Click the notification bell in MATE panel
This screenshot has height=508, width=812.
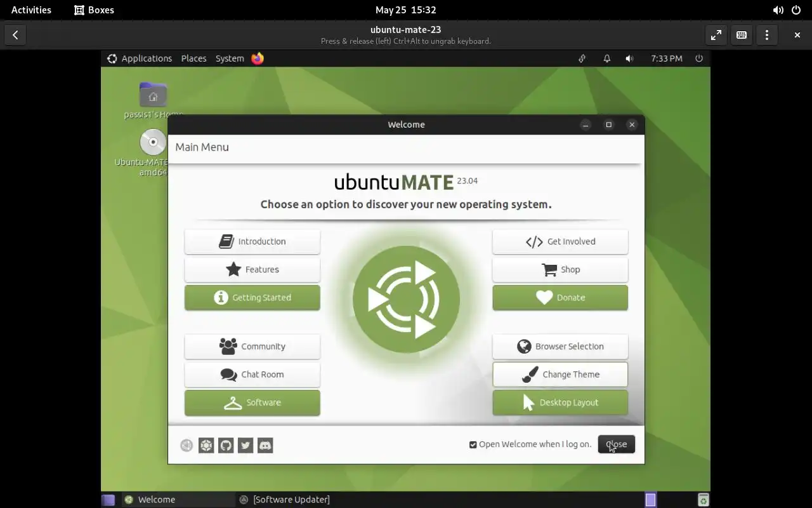click(x=606, y=58)
